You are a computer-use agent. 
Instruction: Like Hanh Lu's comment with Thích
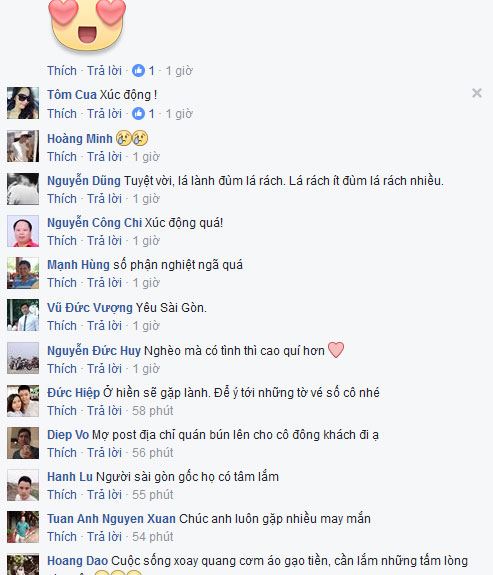[x=62, y=495]
